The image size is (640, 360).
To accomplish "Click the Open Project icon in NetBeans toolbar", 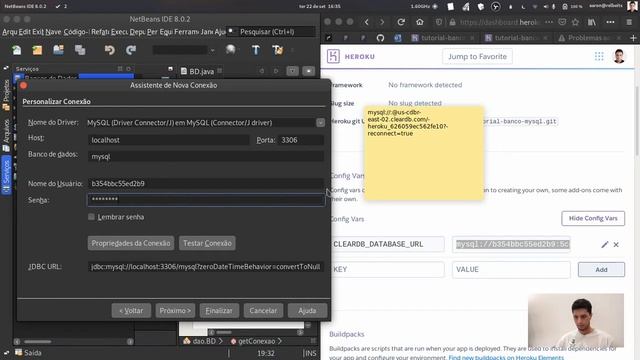I will (x=58, y=50).
